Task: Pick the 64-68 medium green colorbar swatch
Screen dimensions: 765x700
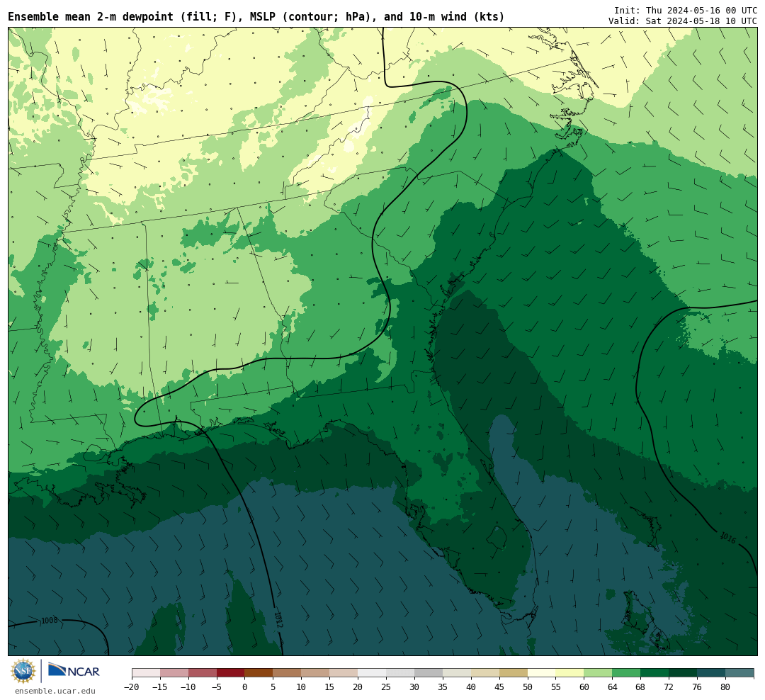Action: [x=626, y=673]
